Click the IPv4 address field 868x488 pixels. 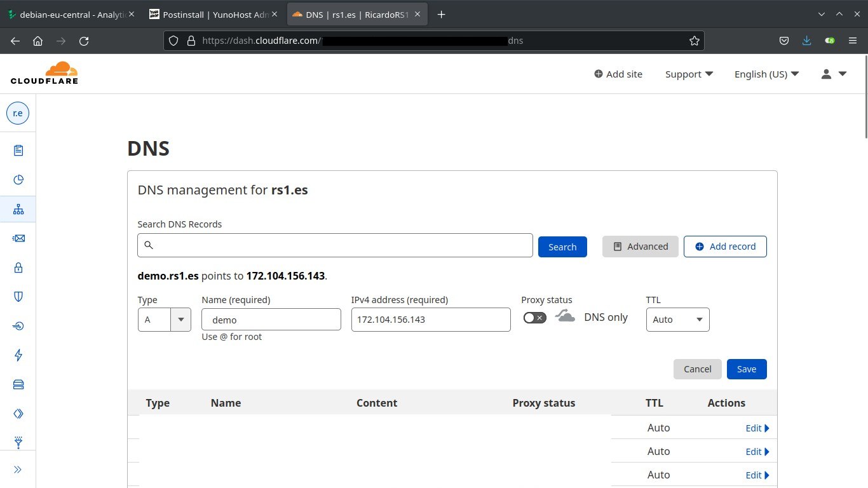coord(431,320)
